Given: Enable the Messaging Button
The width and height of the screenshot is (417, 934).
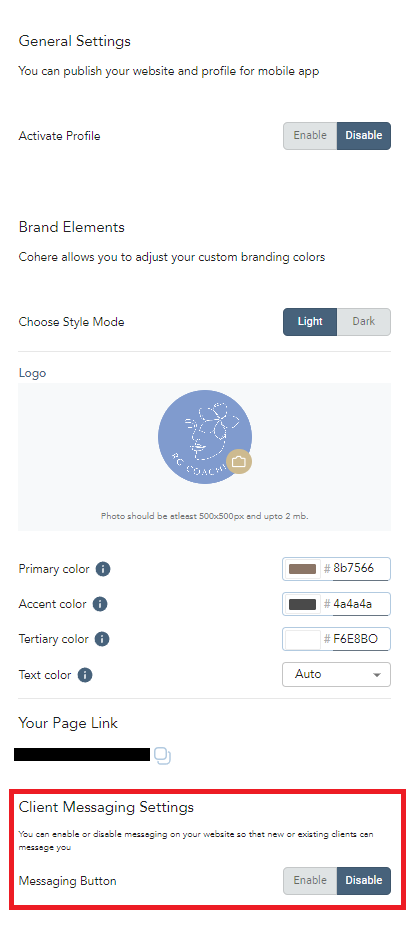Looking at the screenshot, I should 310,880.
